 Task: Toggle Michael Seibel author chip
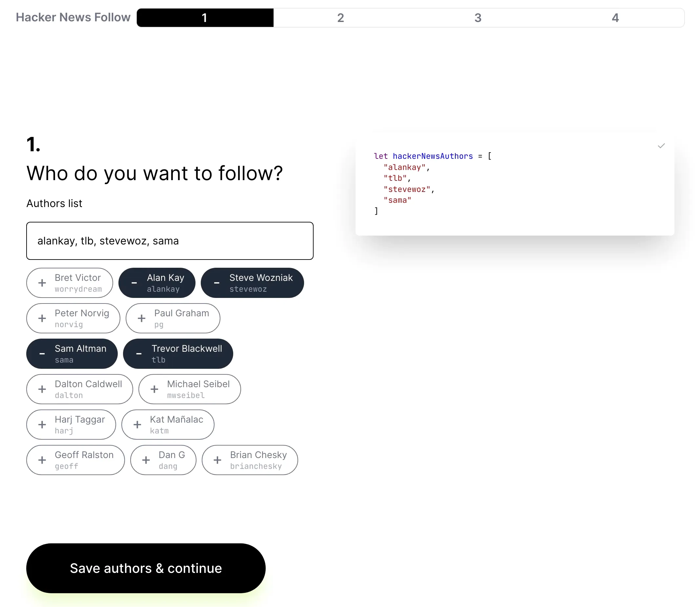pyautogui.click(x=190, y=389)
